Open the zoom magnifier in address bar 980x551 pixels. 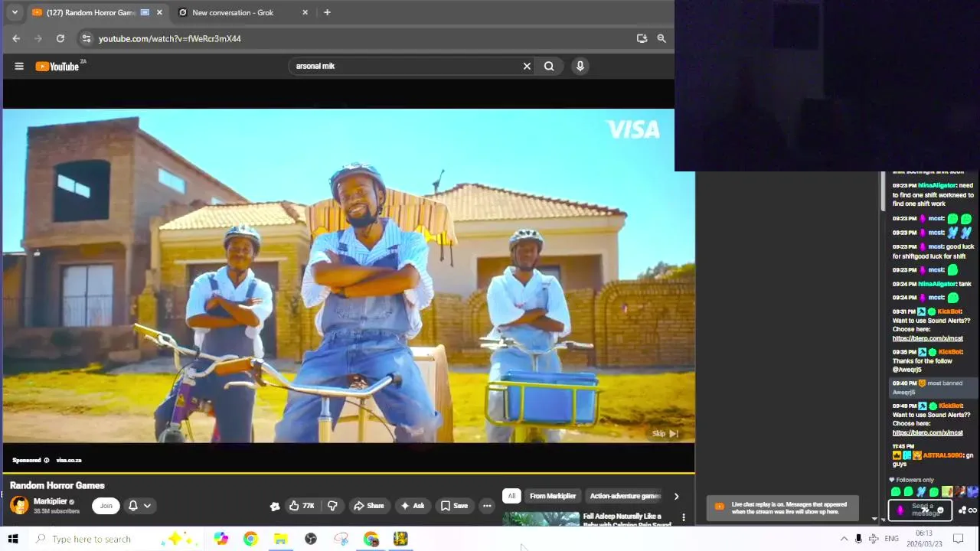click(x=661, y=38)
